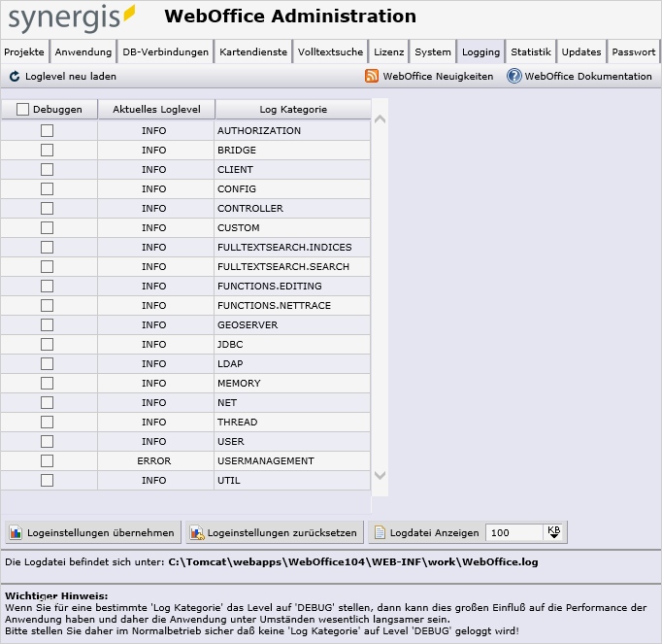The height and width of the screenshot is (644, 662).
Task: Toggle debug for FUNCTIONS.EDITING
Action: (47, 287)
